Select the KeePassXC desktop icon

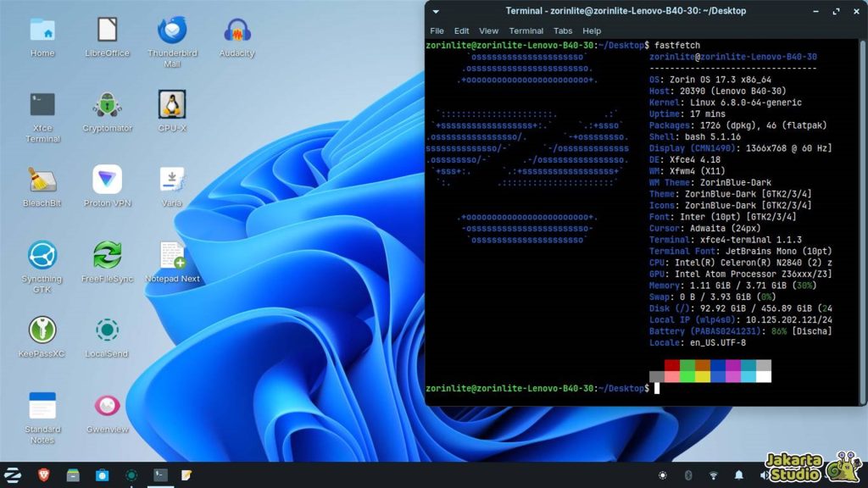pyautogui.click(x=42, y=330)
